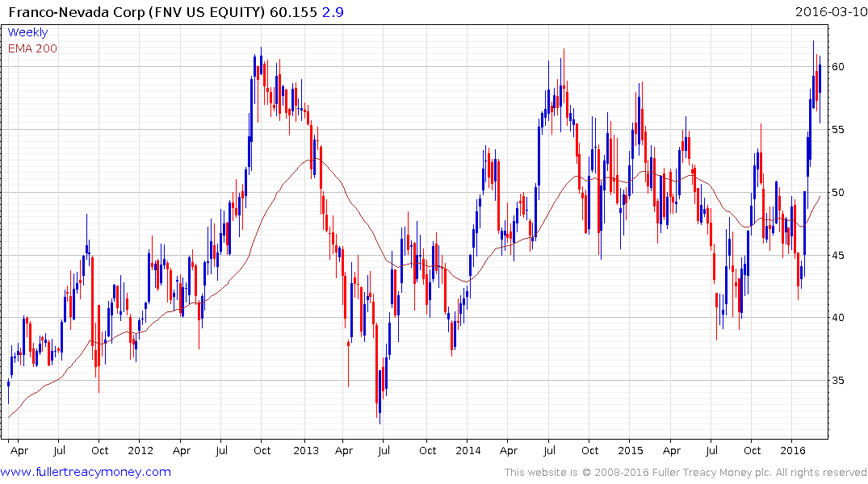868x484 pixels.
Task: Click the 2016-03-10 date label
Action: (x=831, y=11)
